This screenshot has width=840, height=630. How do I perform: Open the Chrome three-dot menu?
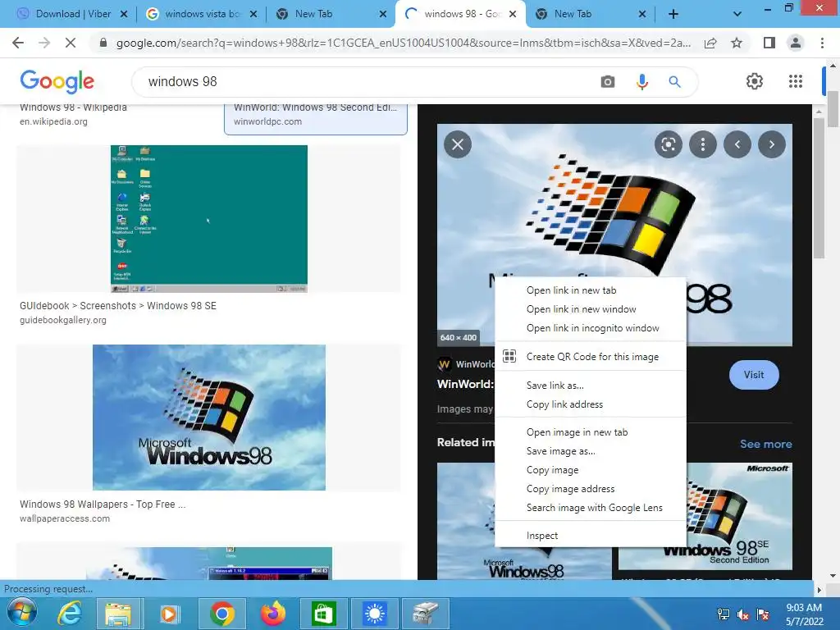point(822,43)
